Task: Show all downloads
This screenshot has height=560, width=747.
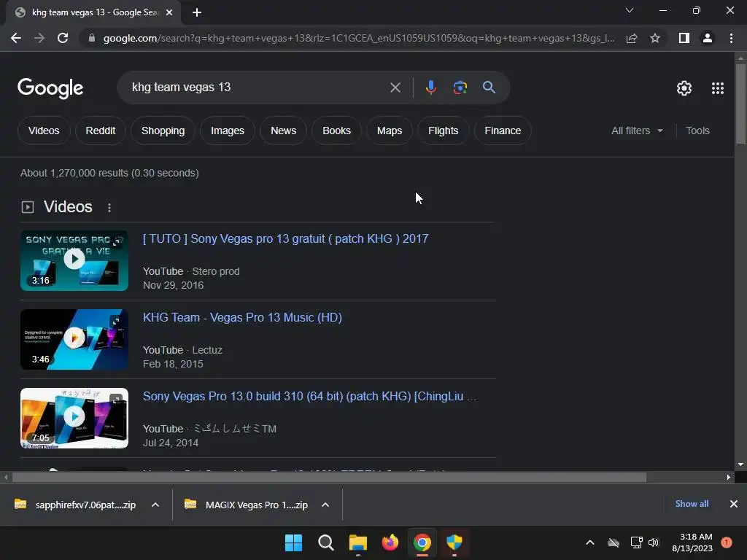Action: pyautogui.click(x=692, y=504)
